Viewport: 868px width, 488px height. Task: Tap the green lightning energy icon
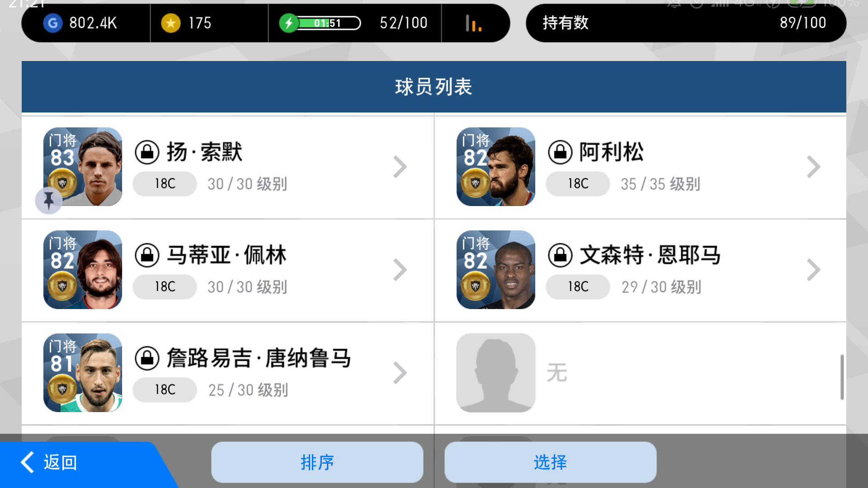coord(289,23)
